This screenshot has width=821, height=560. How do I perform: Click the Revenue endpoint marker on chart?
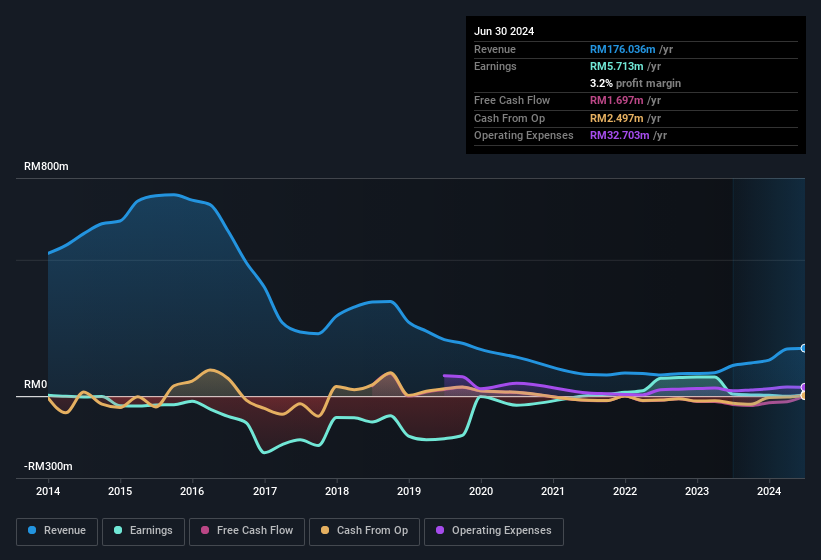click(x=804, y=348)
